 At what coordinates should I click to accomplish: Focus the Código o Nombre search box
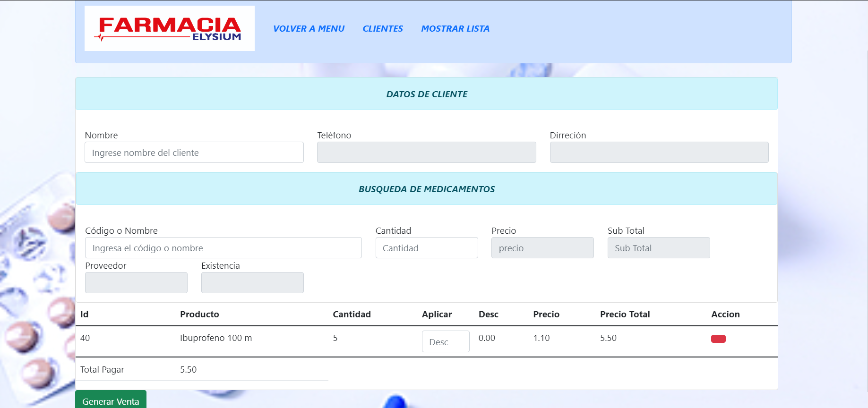coord(223,248)
